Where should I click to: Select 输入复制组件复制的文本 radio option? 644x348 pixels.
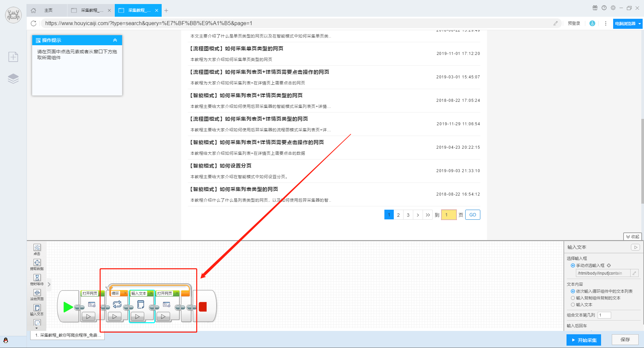point(573,298)
